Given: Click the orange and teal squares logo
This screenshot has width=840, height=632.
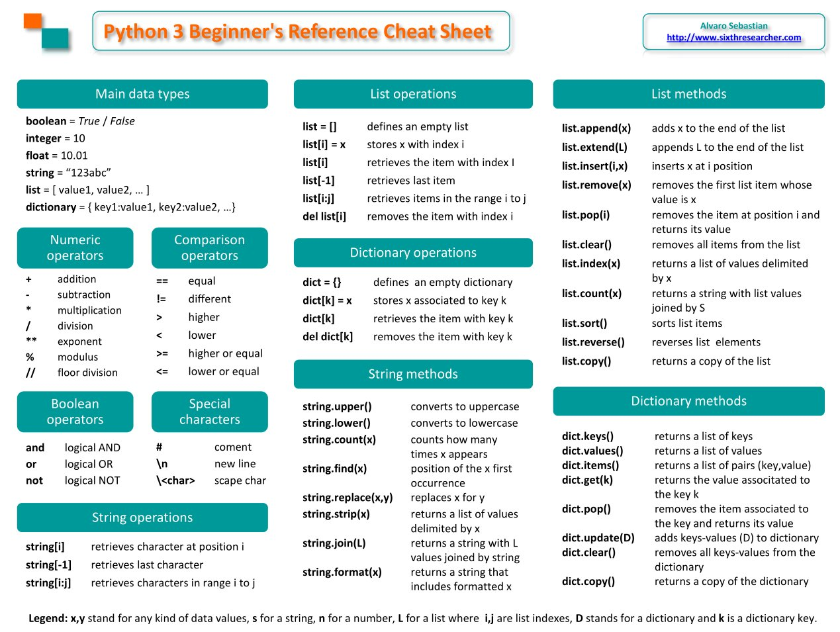Looking at the screenshot, I should coord(46,31).
